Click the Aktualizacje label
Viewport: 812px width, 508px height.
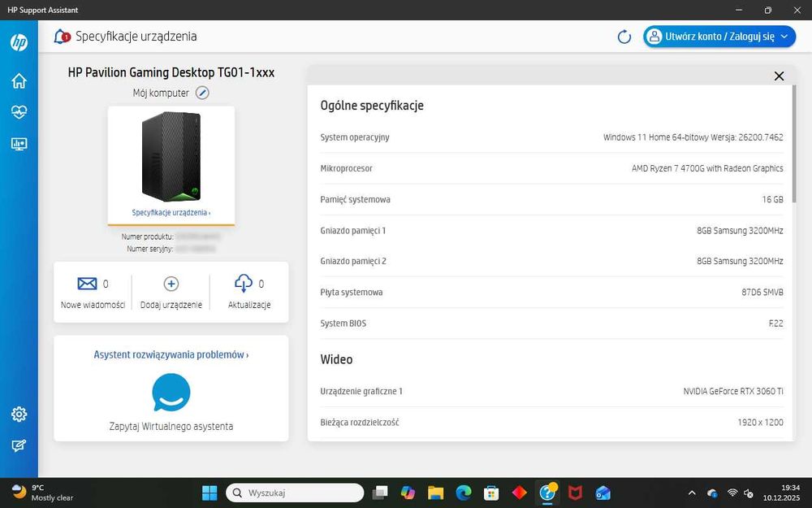249,305
